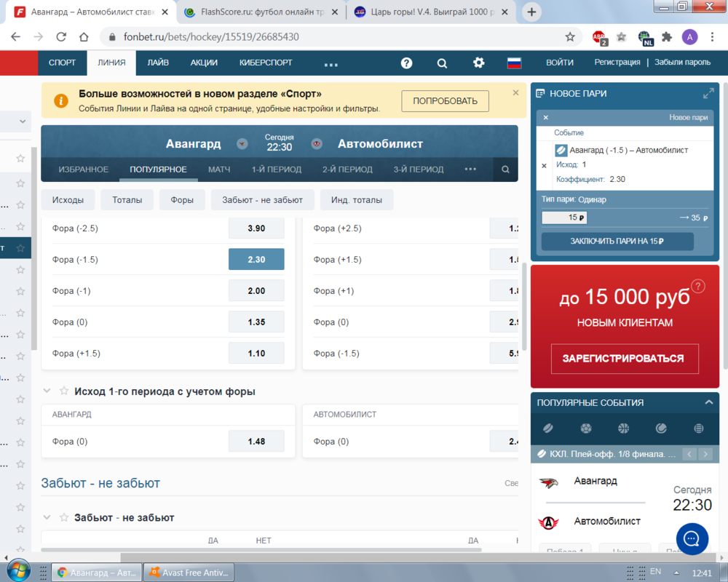Open the Chrome three-dot menu
This screenshot has height=582, width=728.
click(712, 37)
